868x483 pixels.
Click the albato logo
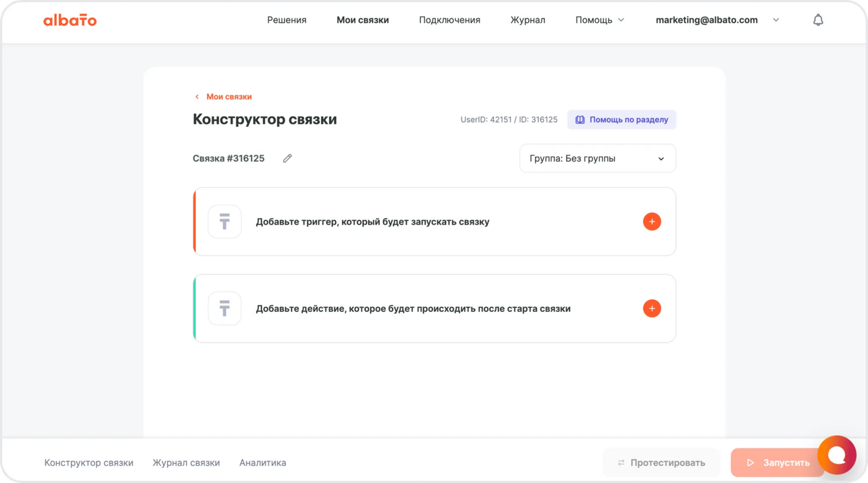[x=70, y=20]
